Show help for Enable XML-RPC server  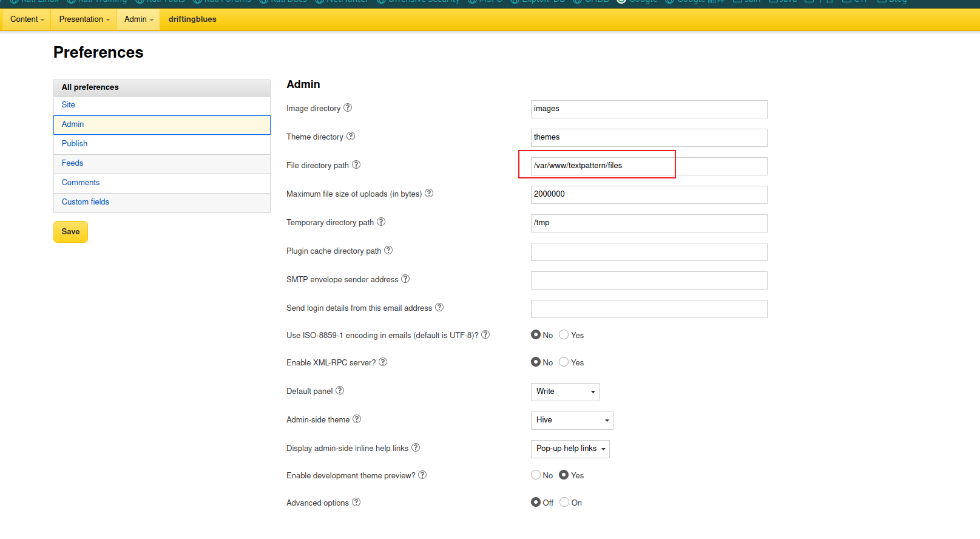383,362
